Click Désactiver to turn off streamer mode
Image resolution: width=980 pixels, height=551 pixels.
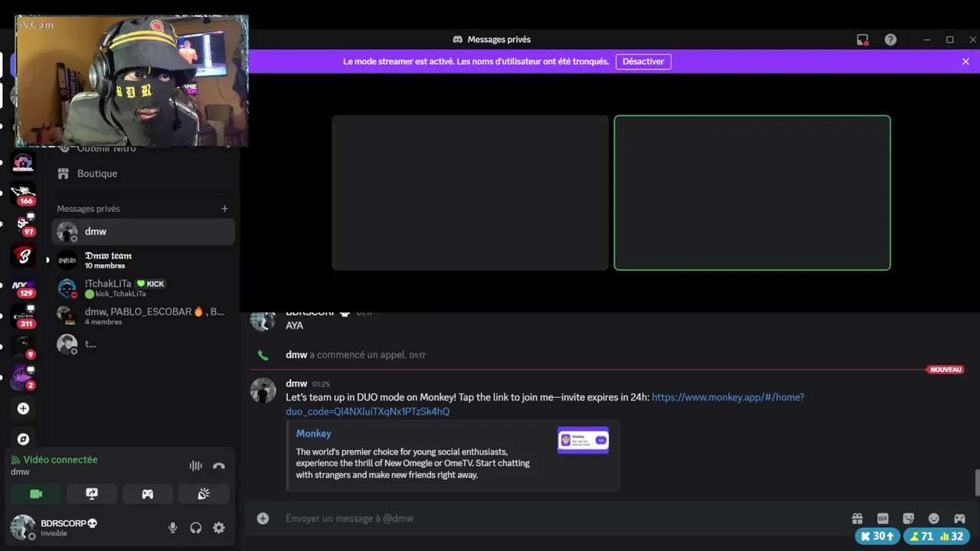click(643, 61)
